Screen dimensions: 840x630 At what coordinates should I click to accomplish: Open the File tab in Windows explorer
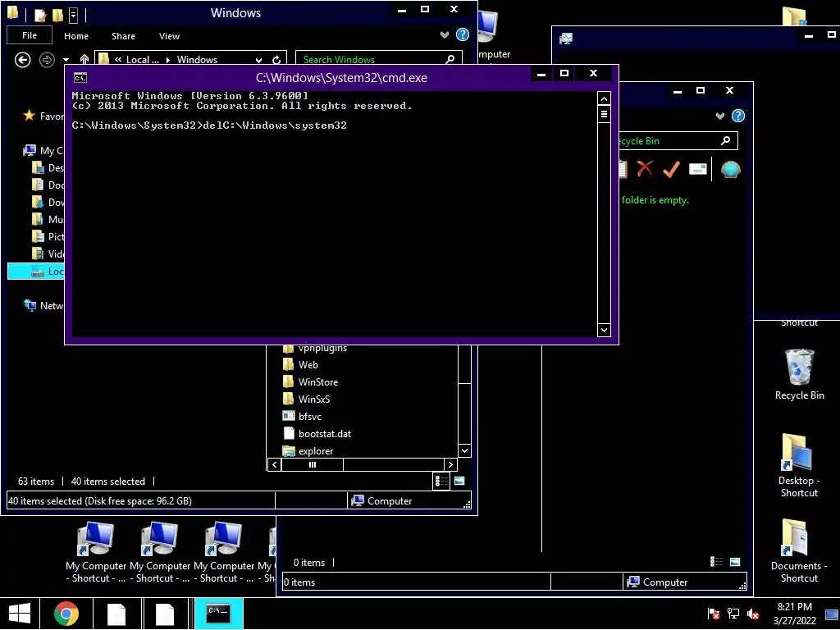30,35
